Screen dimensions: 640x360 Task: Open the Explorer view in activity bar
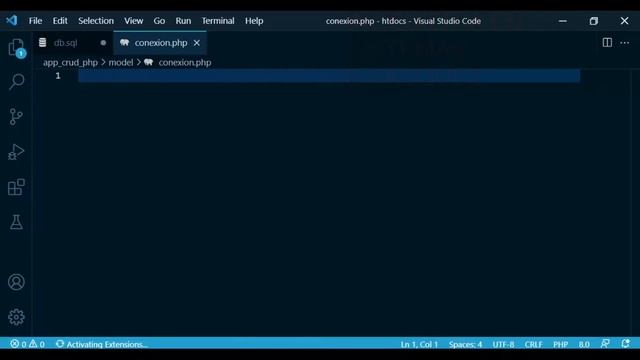[x=16, y=48]
